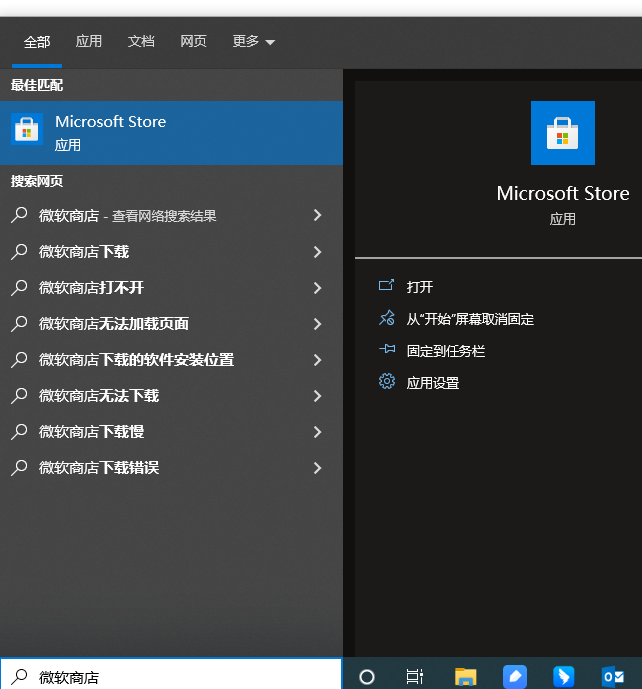Expand arrow for 查看网络搜索结果 row
The height and width of the screenshot is (689, 642).
[317, 215]
